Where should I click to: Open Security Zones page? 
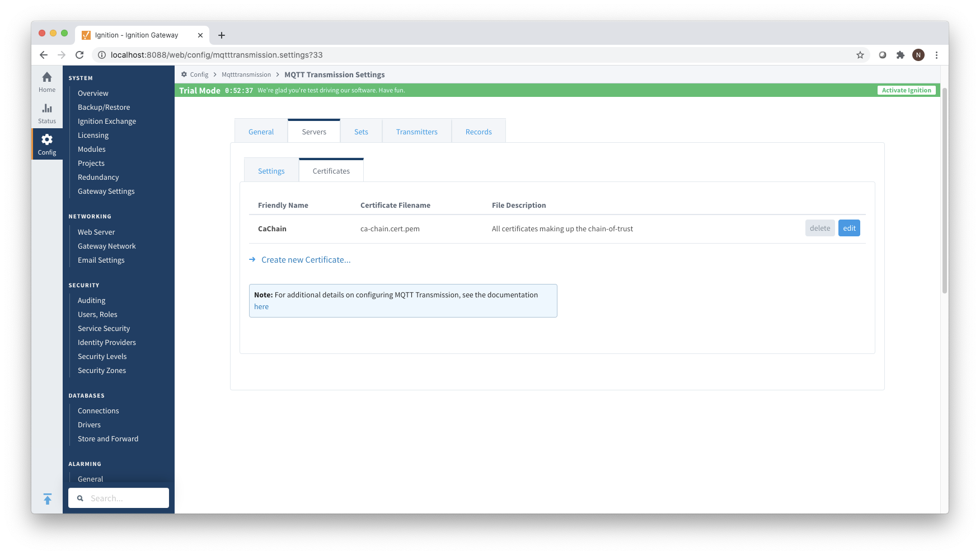point(102,370)
